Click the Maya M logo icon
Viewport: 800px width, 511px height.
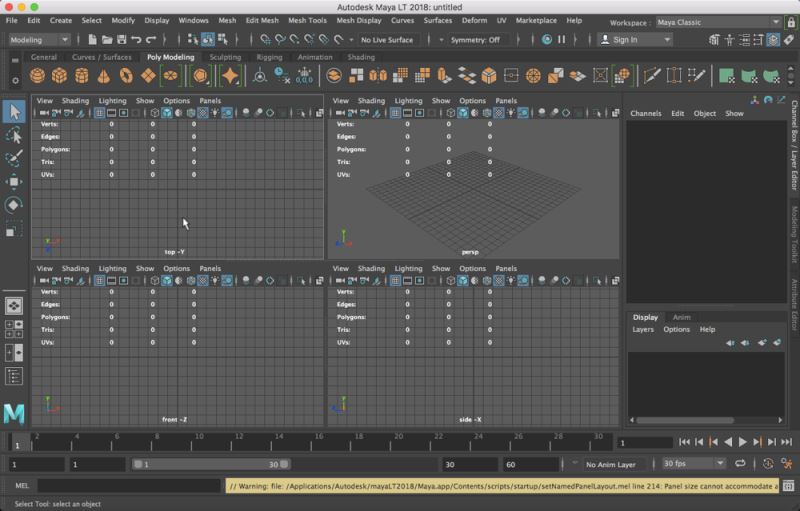click(x=14, y=414)
